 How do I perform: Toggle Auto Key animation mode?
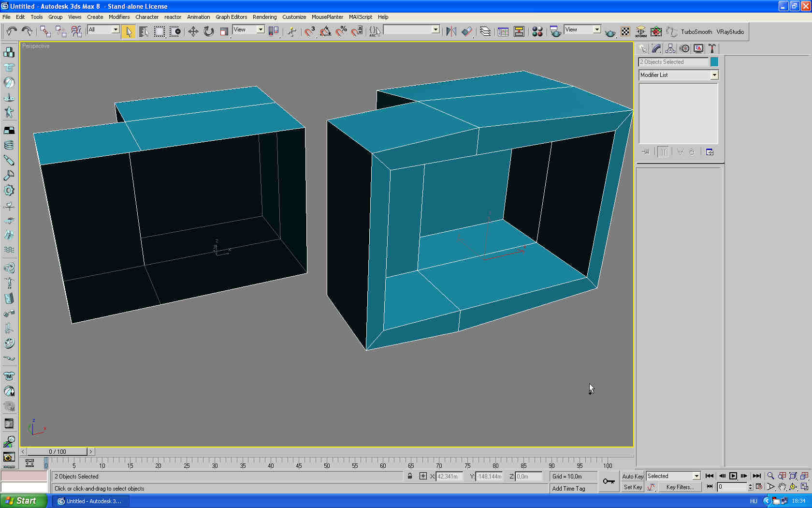pos(632,476)
